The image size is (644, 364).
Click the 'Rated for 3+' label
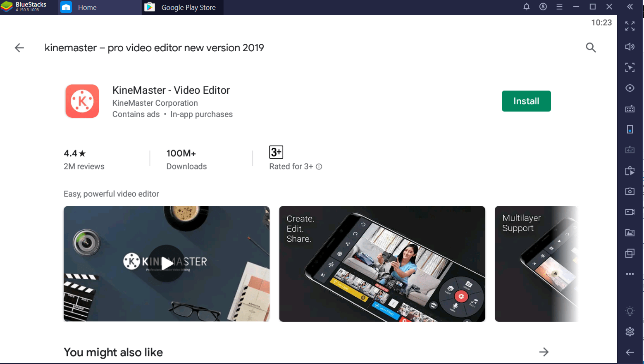[x=291, y=167]
